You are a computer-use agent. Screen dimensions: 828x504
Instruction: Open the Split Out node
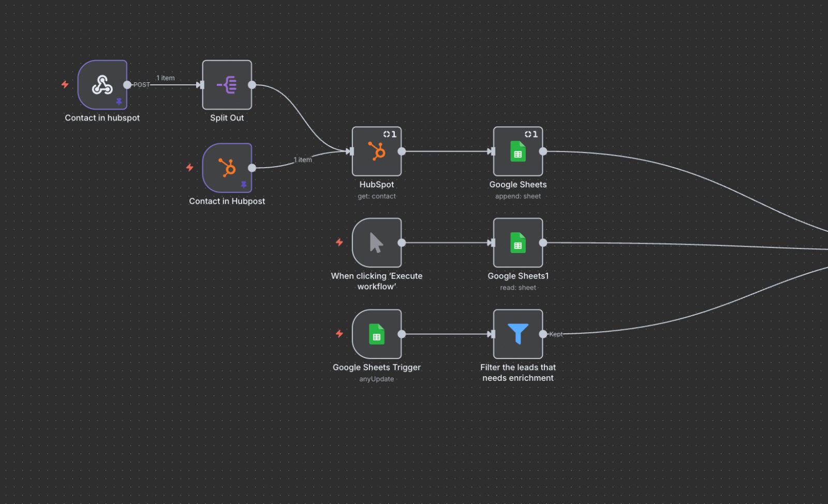tap(227, 84)
